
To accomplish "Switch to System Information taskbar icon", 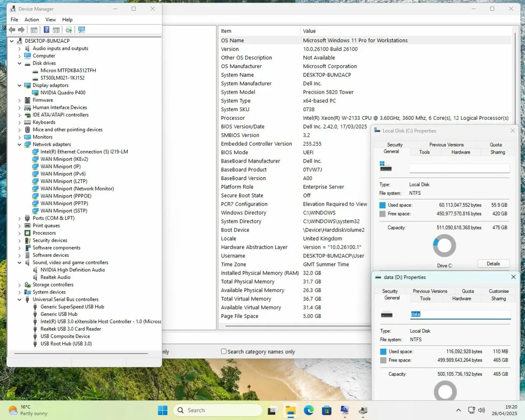I will tap(344, 410).
